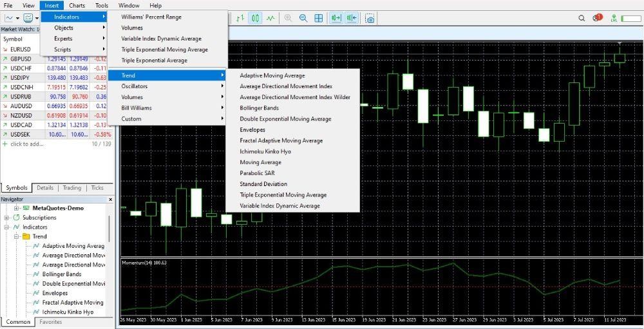Screen dimensions: 644x329
Task: Select Bollinger Bands from Trend submenu
Action: tap(259, 108)
